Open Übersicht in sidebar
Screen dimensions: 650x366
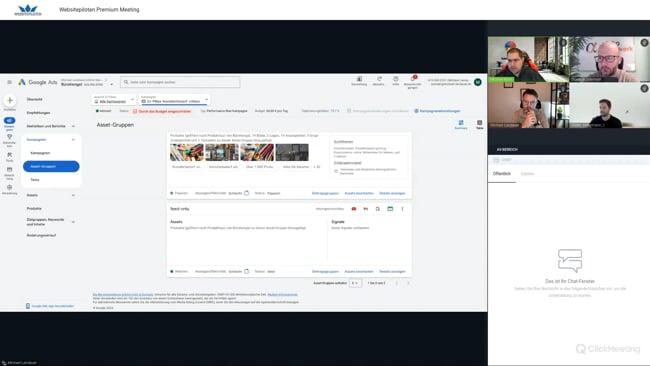point(34,99)
